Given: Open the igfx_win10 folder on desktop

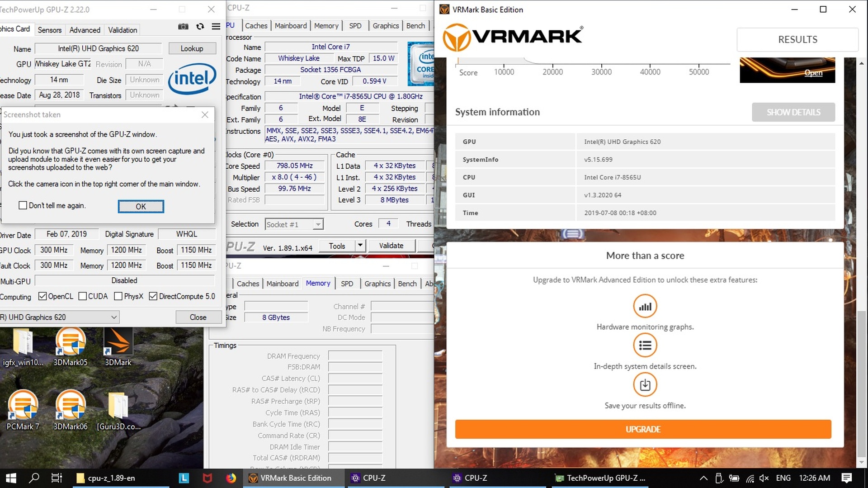Looking at the screenshot, I should 23,347.
